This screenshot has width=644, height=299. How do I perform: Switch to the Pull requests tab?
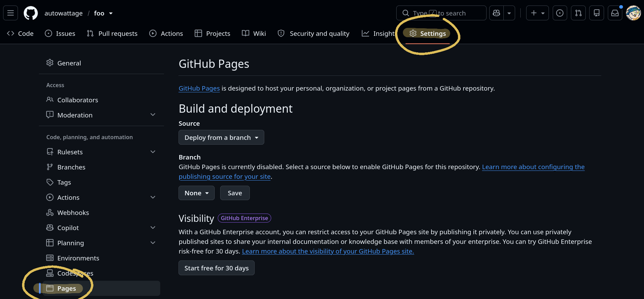(x=112, y=33)
